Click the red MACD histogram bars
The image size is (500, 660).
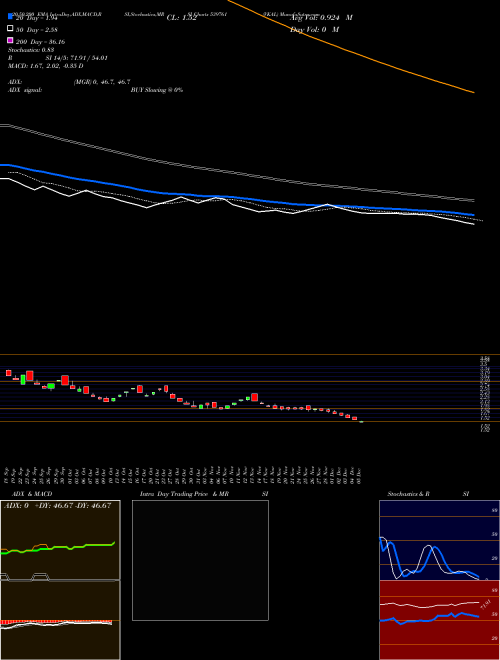pyautogui.click(x=56, y=622)
